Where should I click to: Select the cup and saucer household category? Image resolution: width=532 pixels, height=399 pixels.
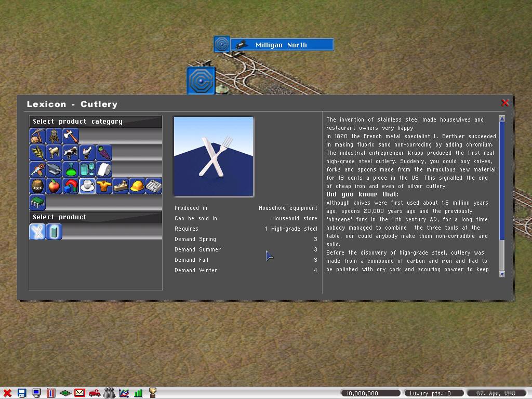click(87, 186)
